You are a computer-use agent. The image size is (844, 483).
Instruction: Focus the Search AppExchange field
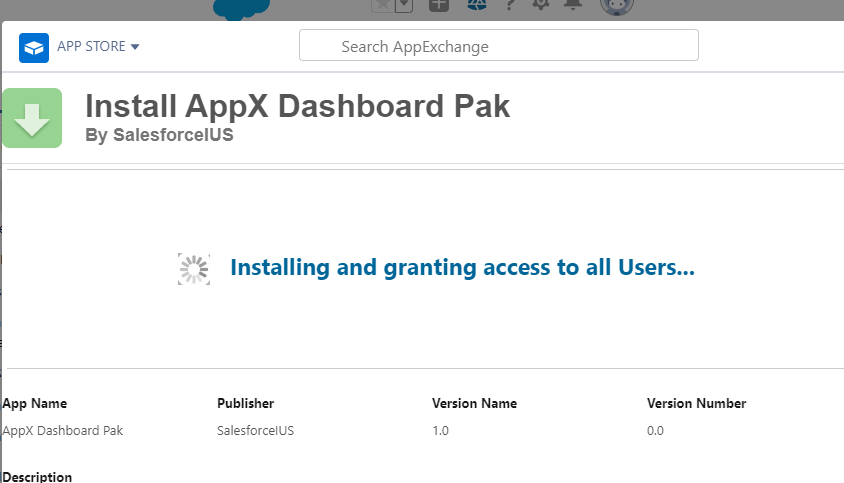pos(498,45)
